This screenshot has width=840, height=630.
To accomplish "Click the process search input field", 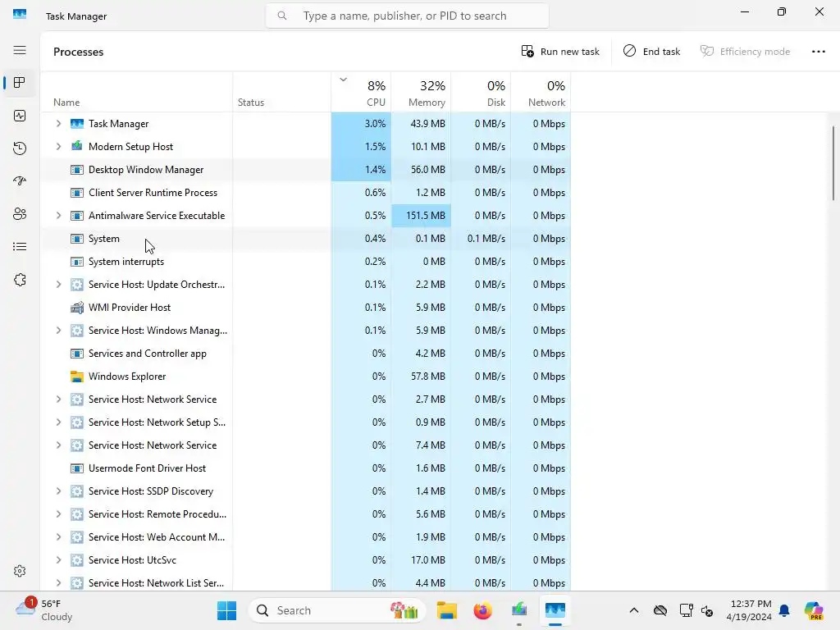I will coord(407,16).
